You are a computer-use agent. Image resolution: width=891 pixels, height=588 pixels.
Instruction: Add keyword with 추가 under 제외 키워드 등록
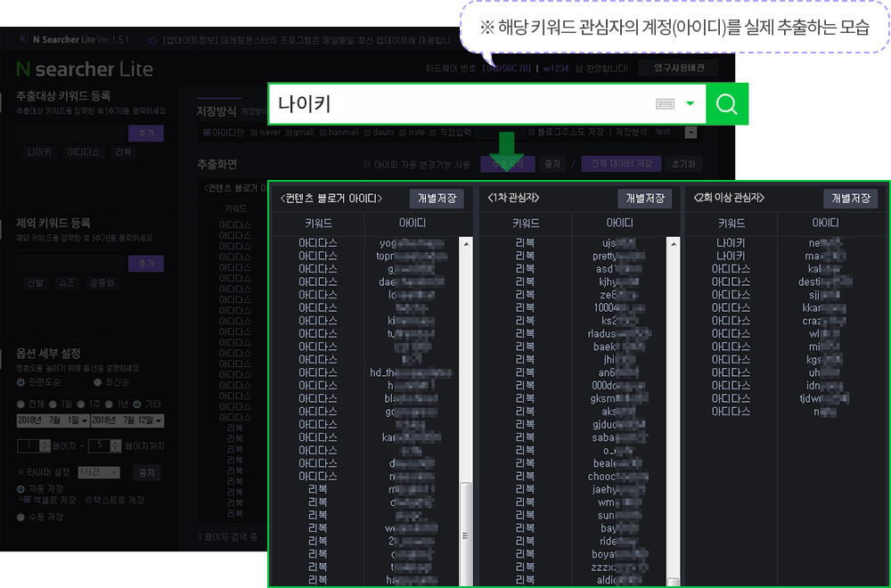146,264
